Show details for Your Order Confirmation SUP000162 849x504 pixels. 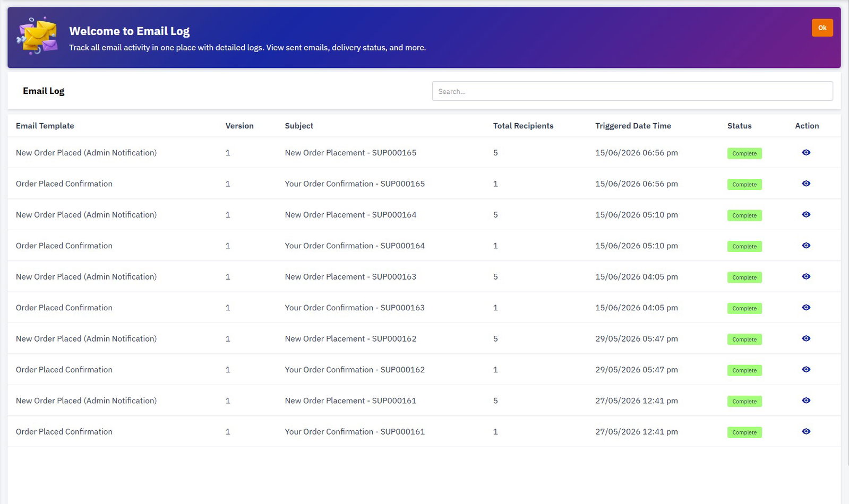(806, 370)
